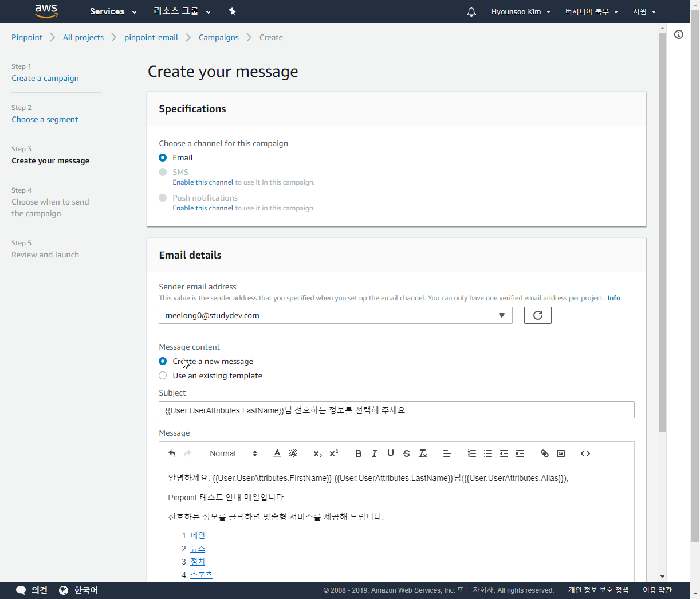Screen dimensions: 700x599
Task: Toggle bold formatting
Action: pyautogui.click(x=359, y=453)
